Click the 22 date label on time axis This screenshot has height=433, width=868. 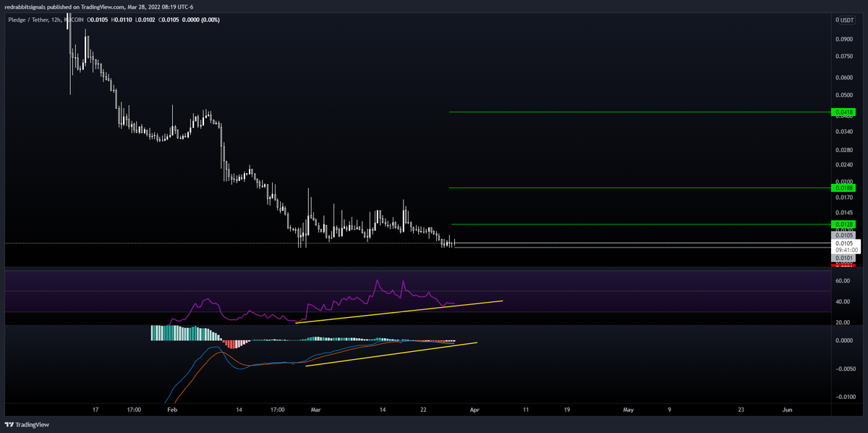423,409
